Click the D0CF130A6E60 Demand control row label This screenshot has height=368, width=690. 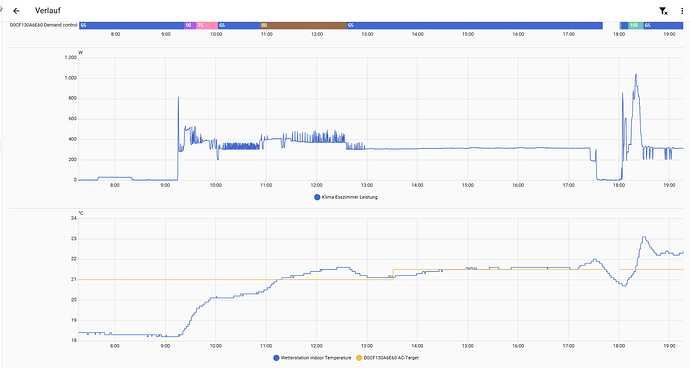[x=43, y=26]
